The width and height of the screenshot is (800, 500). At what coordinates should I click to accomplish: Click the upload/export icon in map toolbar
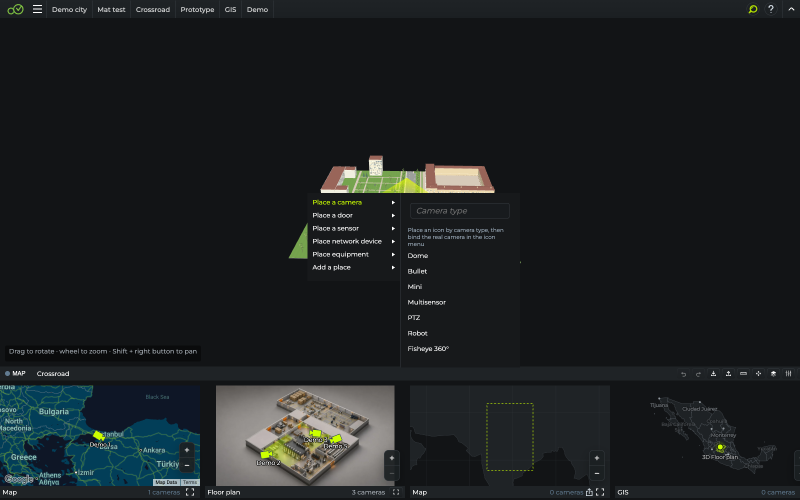click(x=728, y=373)
